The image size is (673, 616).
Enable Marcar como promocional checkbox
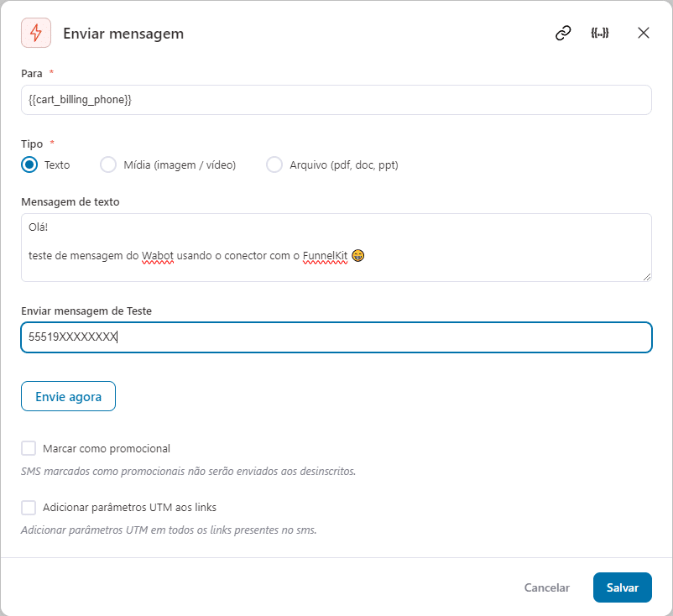[29, 448]
